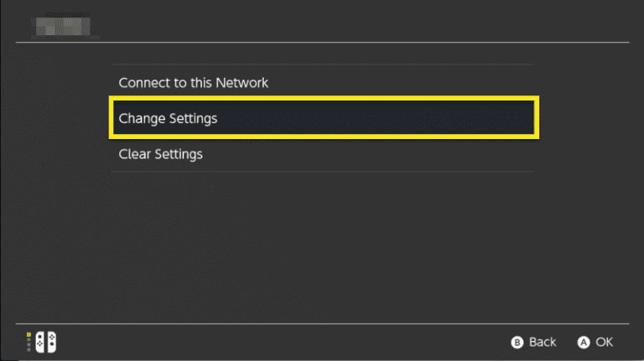
Task: Confirm with the OK label
Action: [x=604, y=342]
